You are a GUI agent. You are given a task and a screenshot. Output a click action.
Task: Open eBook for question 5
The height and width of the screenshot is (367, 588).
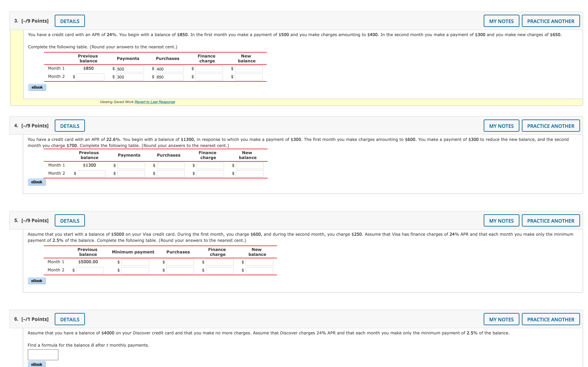37,281
